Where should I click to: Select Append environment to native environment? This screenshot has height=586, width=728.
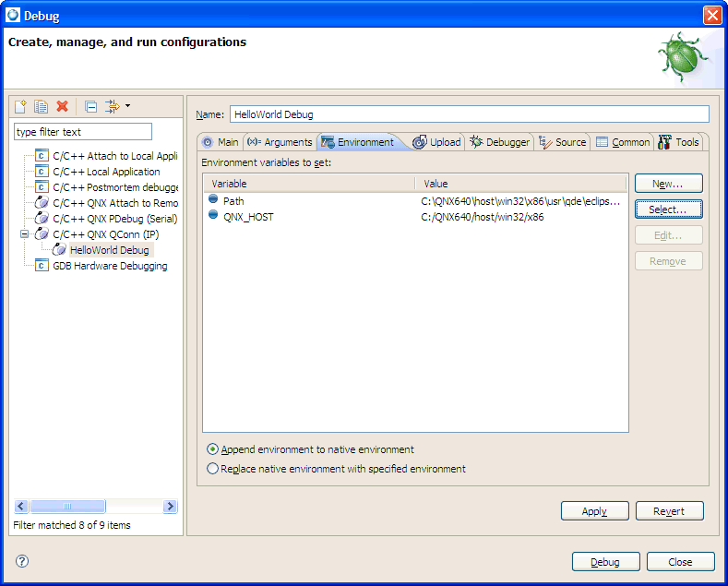pyautogui.click(x=213, y=449)
